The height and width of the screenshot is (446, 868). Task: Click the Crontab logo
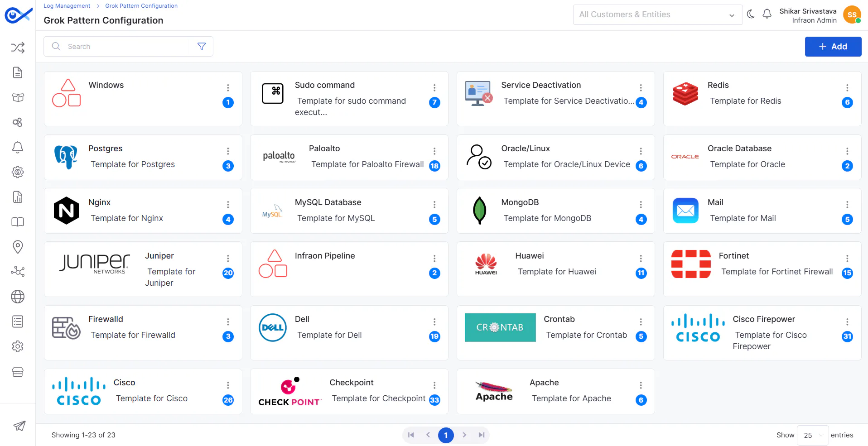pos(500,327)
